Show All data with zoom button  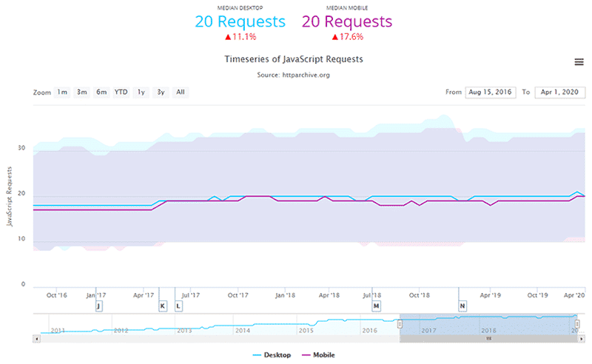(x=180, y=92)
